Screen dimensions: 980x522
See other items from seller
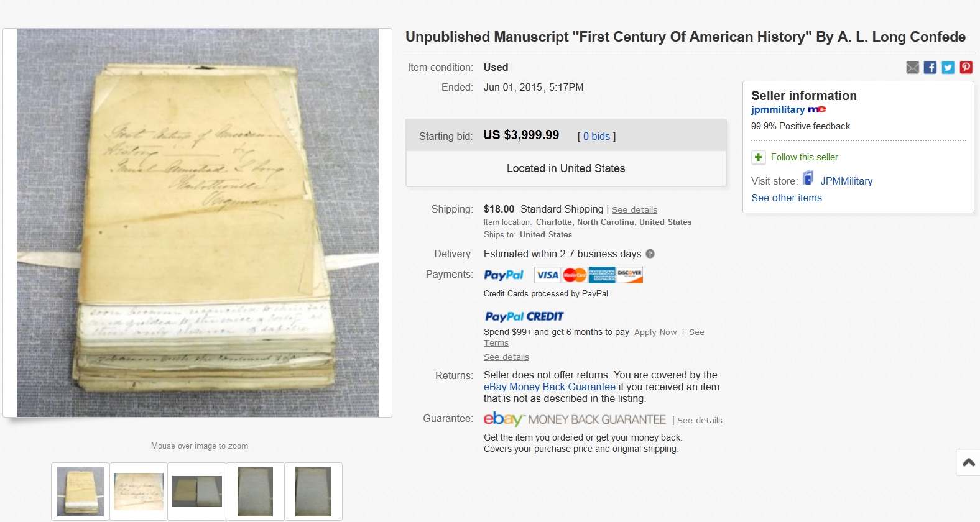pos(787,198)
